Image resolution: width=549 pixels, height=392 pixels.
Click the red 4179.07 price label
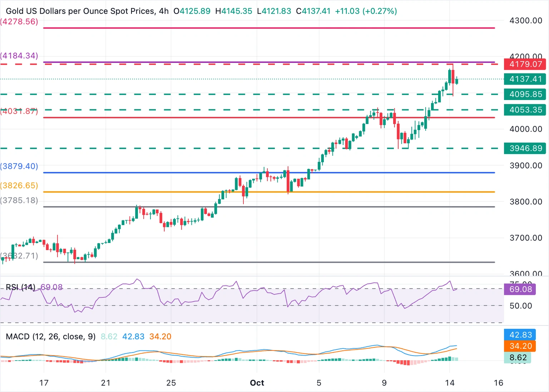[x=525, y=64]
